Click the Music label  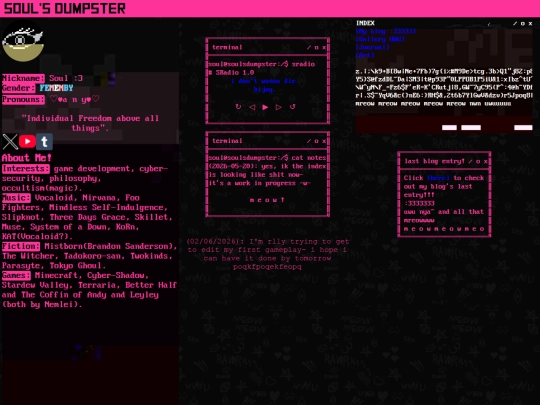[16, 198]
